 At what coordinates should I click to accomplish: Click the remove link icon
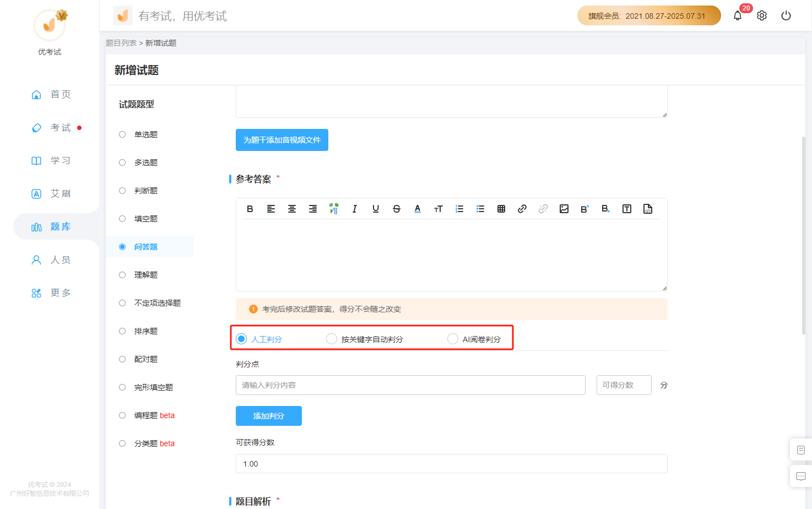point(543,209)
